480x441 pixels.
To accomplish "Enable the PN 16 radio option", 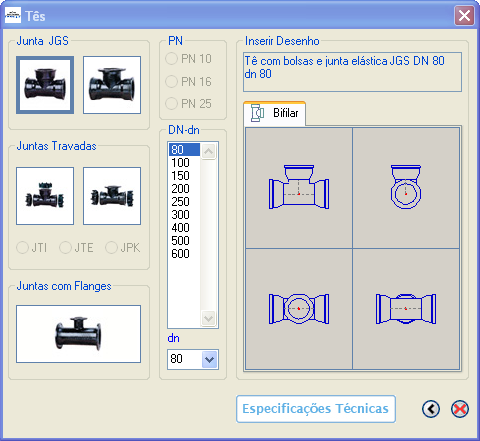I will click(x=189, y=82).
